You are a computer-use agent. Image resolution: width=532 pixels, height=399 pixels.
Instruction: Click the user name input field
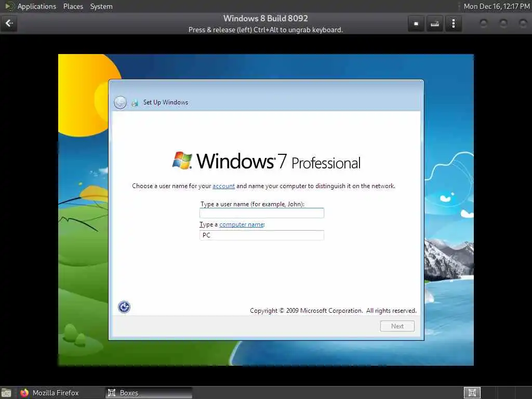point(262,213)
